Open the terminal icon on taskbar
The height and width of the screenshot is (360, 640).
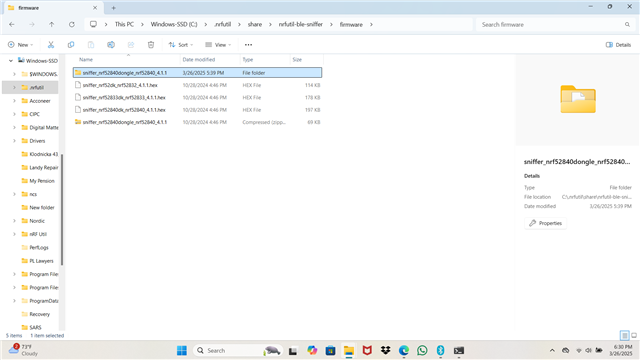(459, 350)
